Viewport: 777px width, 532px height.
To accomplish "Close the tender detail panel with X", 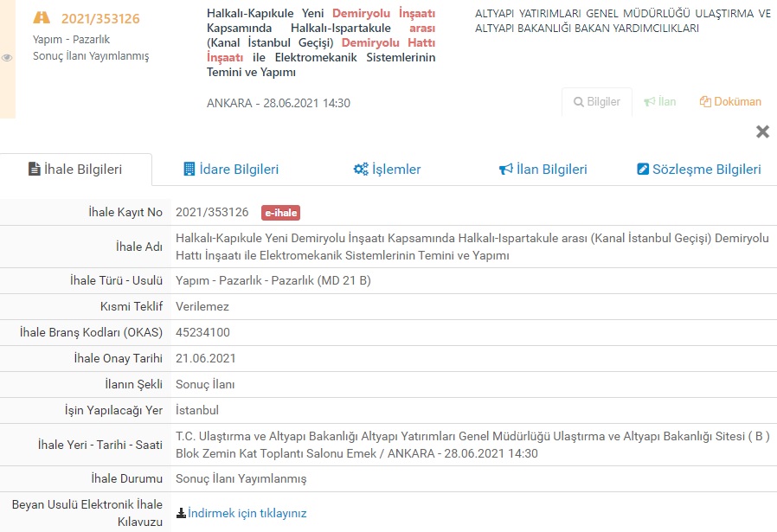I will (x=762, y=131).
